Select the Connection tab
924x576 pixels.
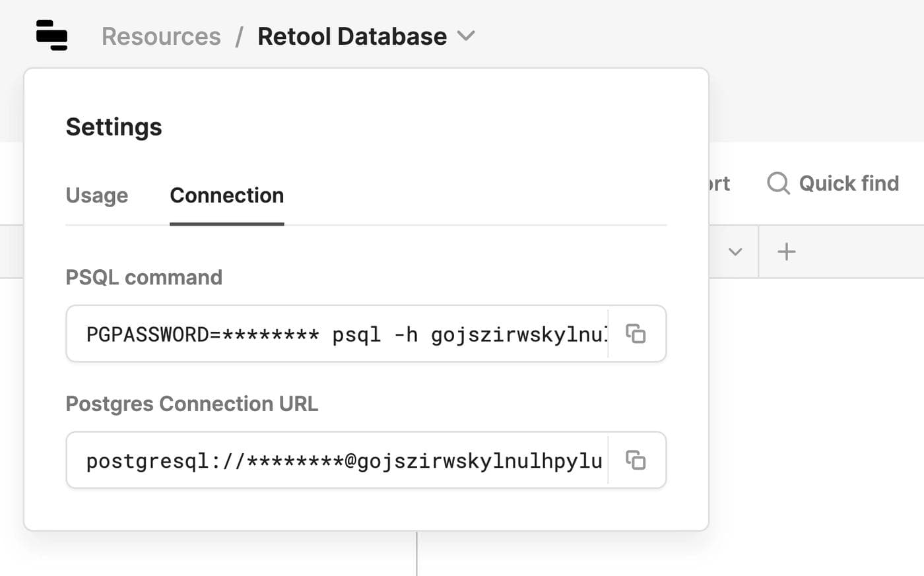[226, 195]
